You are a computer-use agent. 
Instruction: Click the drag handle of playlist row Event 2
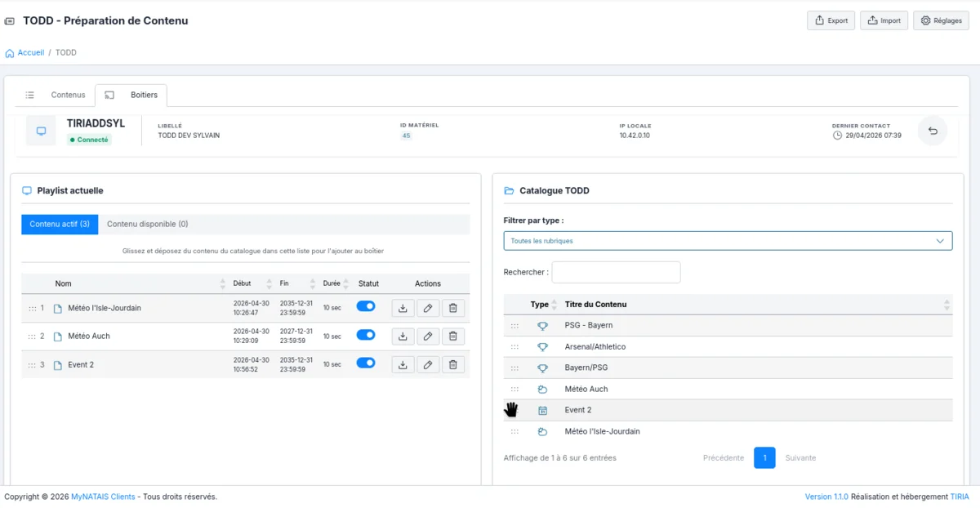(x=32, y=365)
